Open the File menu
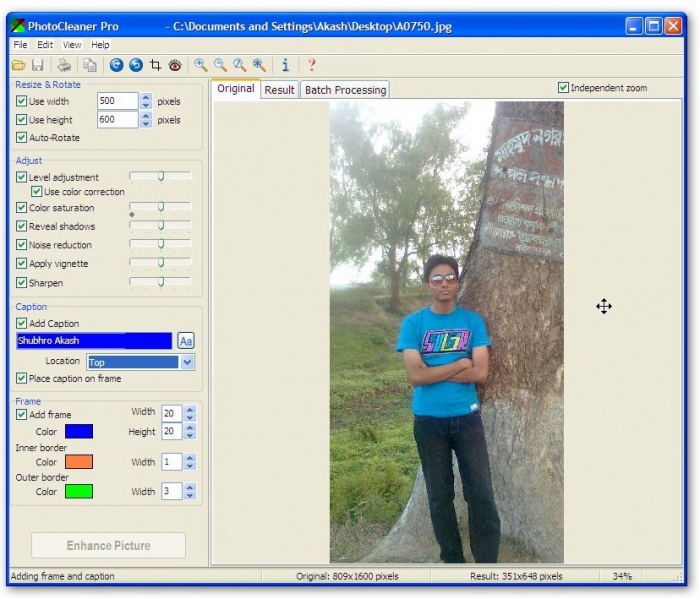The image size is (700, 599). click(20, 45)
